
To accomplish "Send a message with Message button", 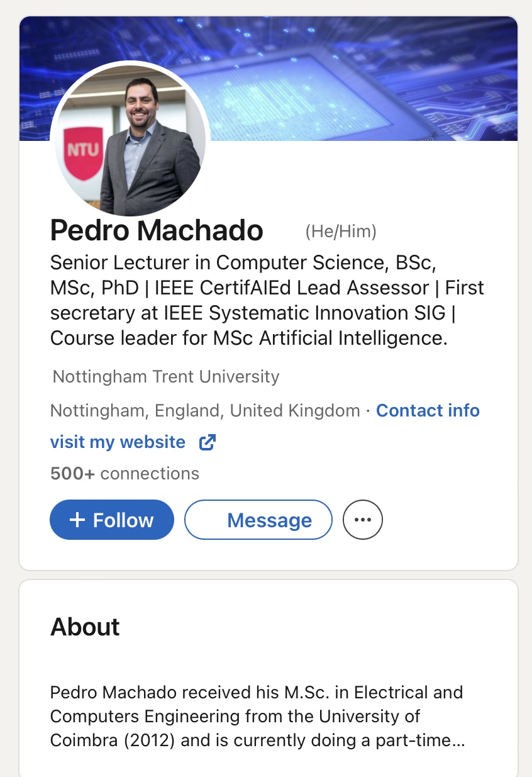I will click(258, 520).
